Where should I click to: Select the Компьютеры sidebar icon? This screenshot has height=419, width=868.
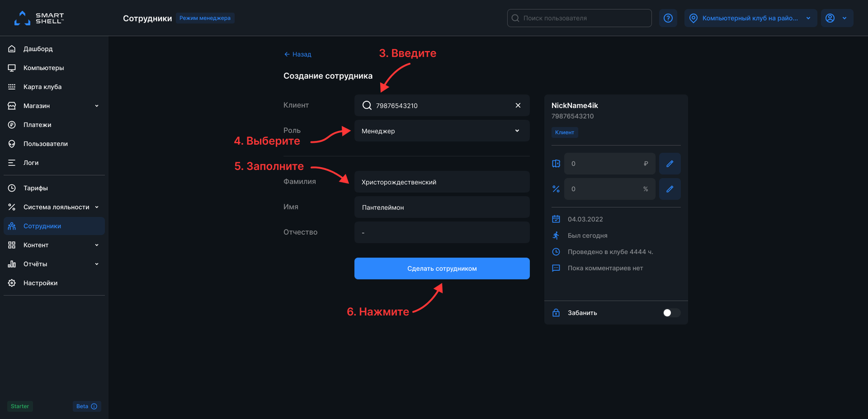coord(13,67)
